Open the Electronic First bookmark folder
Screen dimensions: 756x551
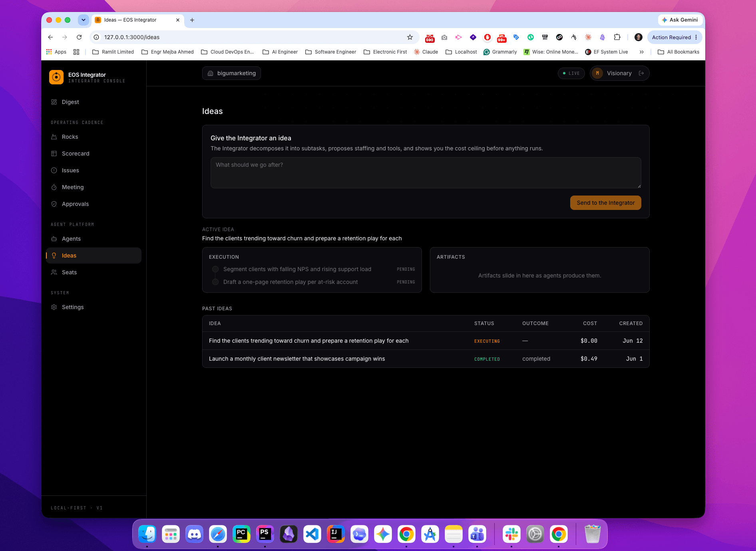[385, 52]
